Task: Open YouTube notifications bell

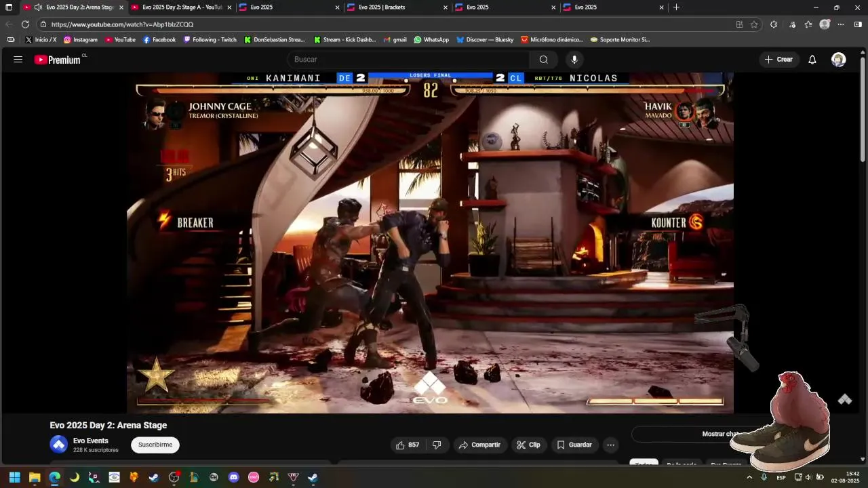Action: click(x=812, y=60)
